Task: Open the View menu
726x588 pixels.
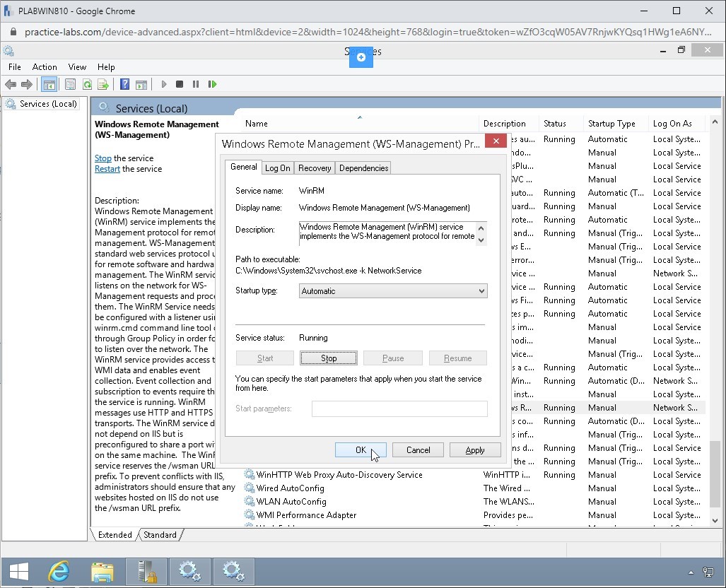Action: click(77, 67)
